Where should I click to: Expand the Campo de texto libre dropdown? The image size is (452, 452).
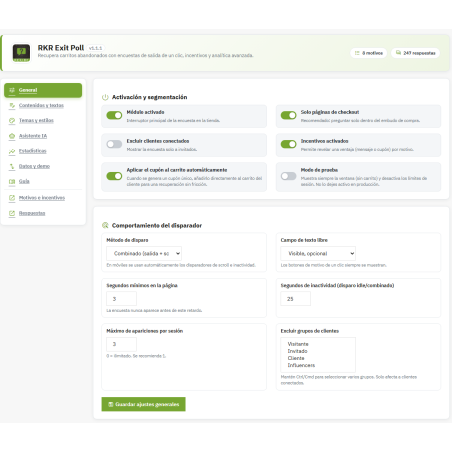(318, 253)
